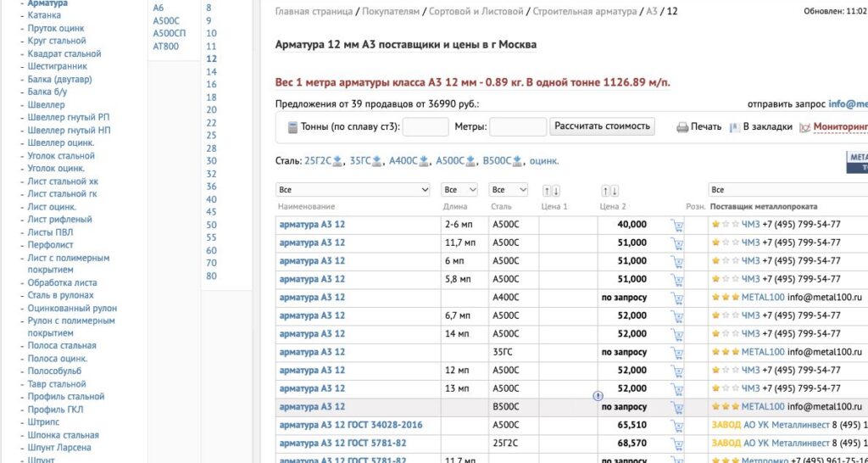Viewport: 868px width, 463px height.
Task: Open Катанка in the sidebar menu
Action: tap(44, 15)
